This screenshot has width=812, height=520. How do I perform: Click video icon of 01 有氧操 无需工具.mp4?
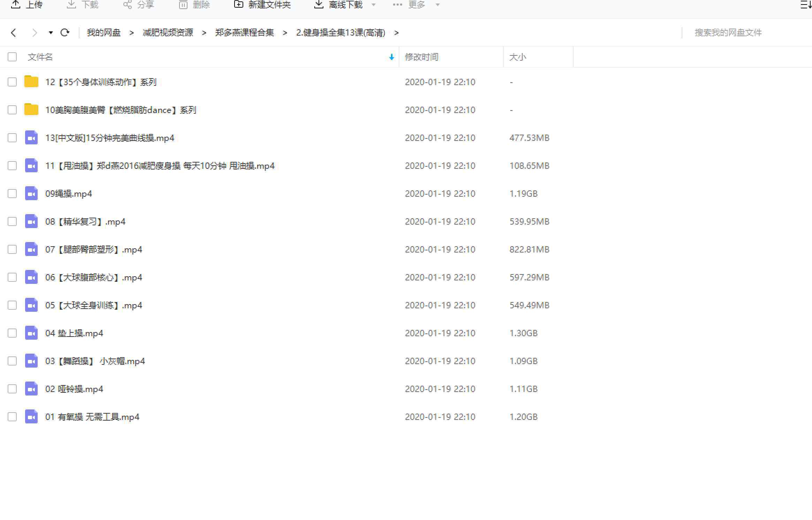click(x=31, y=416)
